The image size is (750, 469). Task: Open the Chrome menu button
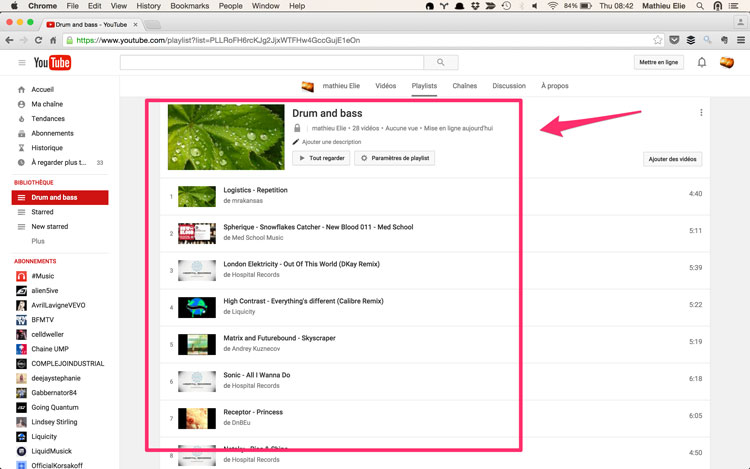tap(740, 40)
